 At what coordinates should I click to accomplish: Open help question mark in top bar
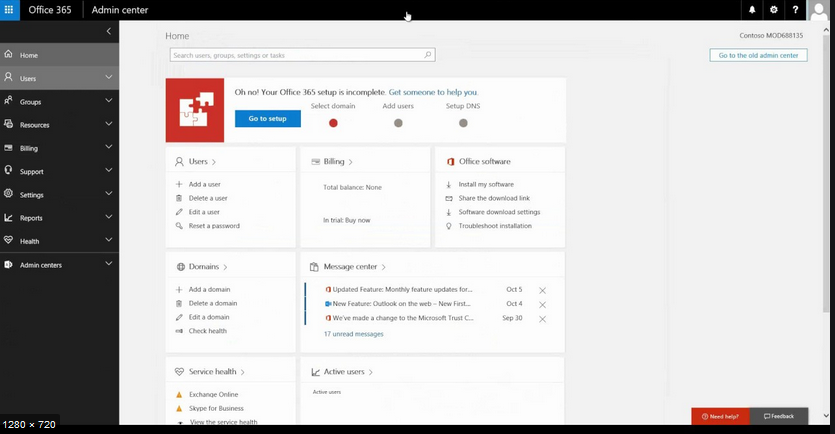click(795, 10)
